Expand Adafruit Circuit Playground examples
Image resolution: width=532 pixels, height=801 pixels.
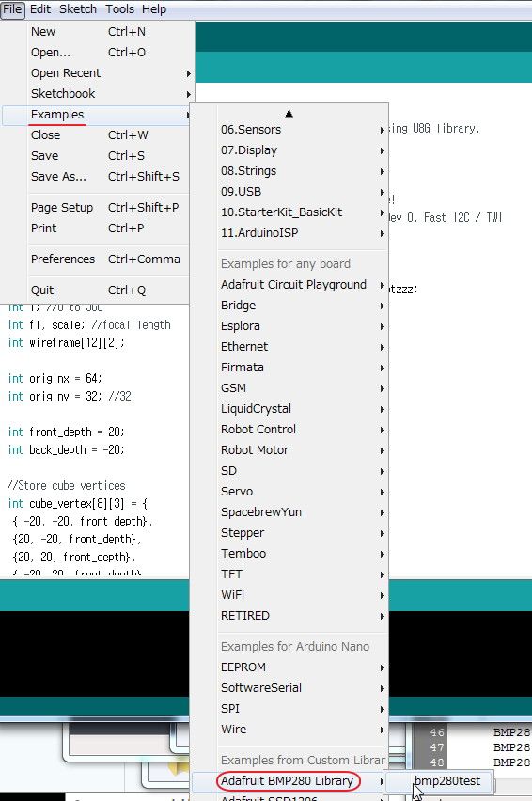(x=289, y=285)
